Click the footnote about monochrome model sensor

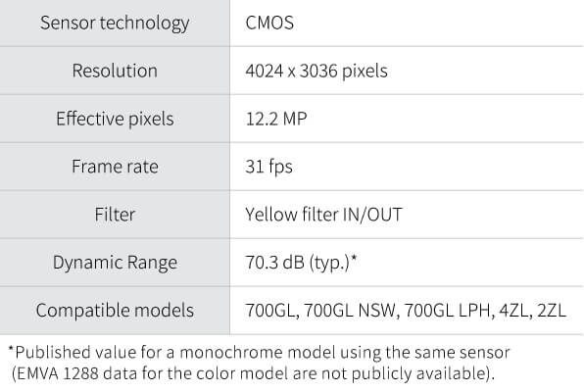[260, 363]
